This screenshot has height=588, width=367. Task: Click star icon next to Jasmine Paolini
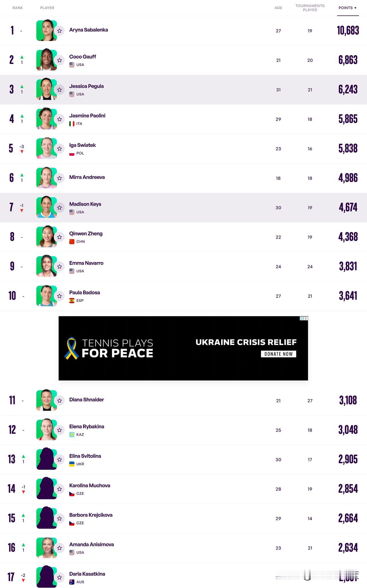59,119
